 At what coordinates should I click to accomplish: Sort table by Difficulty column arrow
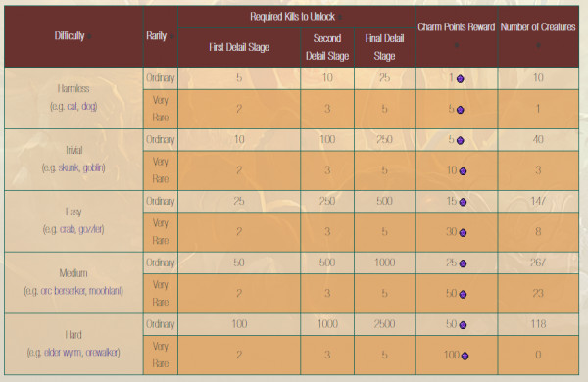point(90,36)
